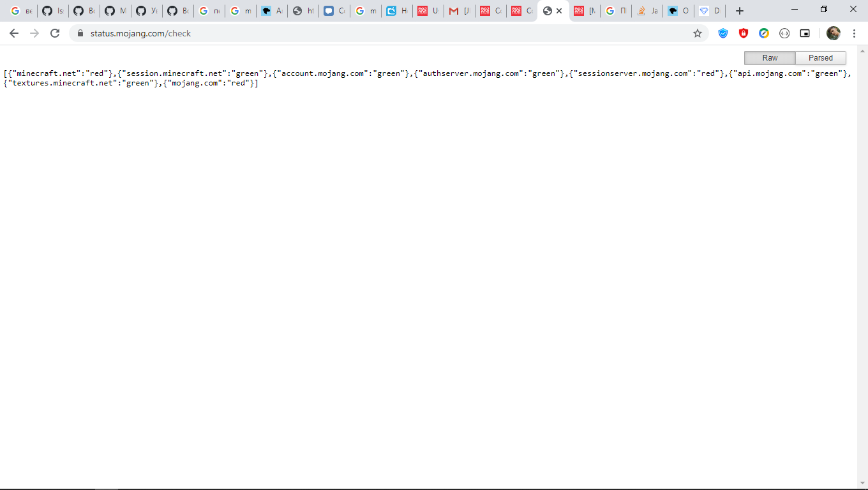
Task: Switch to the Google tab labeled "пе"
Action: (209, 11)
